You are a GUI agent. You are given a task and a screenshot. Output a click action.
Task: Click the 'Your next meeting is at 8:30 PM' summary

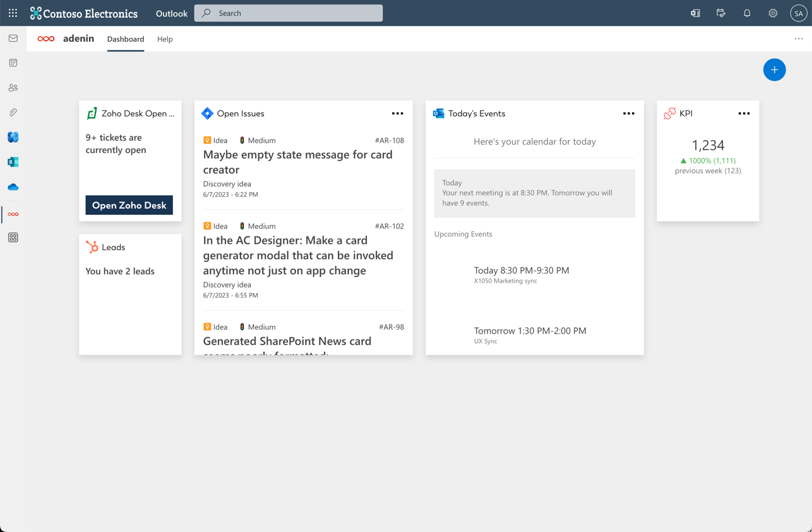pos(527,198)
